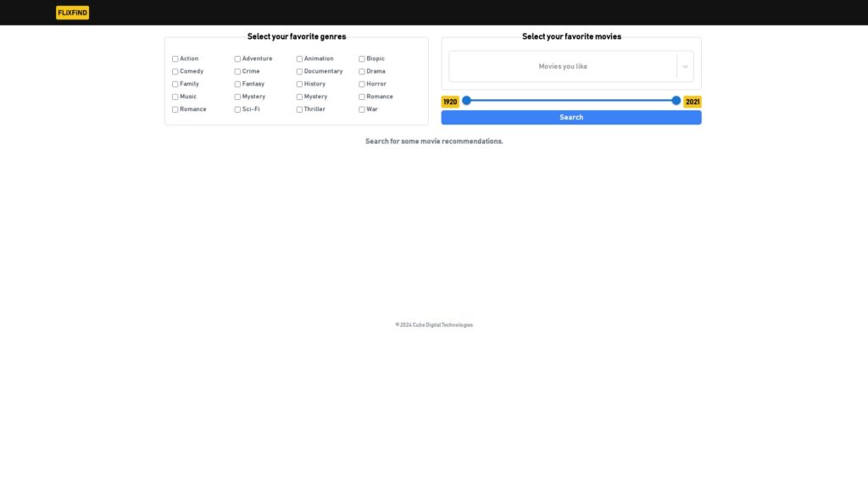Toggle the Horror genre checkbox
This screenshot has width=868, height=488.
(362, 84)
